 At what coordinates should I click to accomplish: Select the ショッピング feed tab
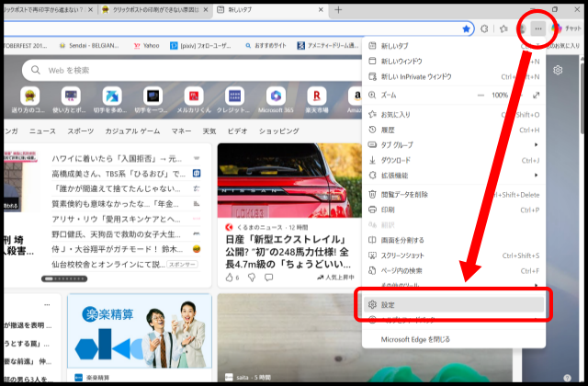point(279,131)
